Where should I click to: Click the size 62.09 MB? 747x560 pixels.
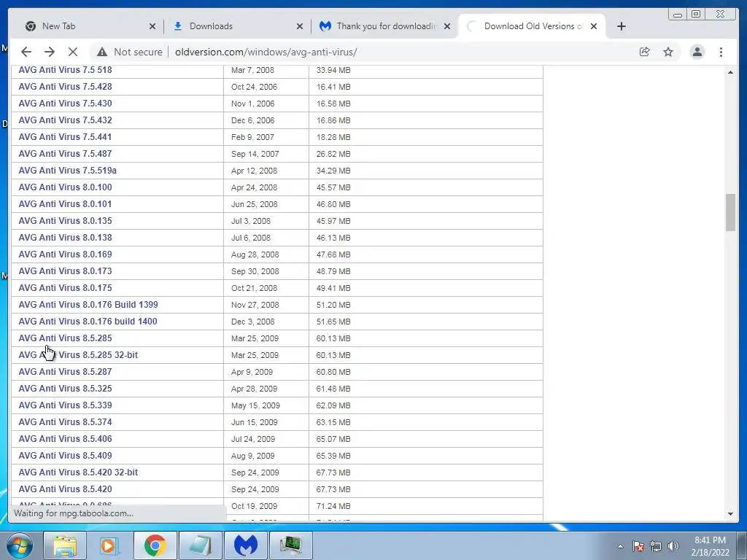(333, 405)
